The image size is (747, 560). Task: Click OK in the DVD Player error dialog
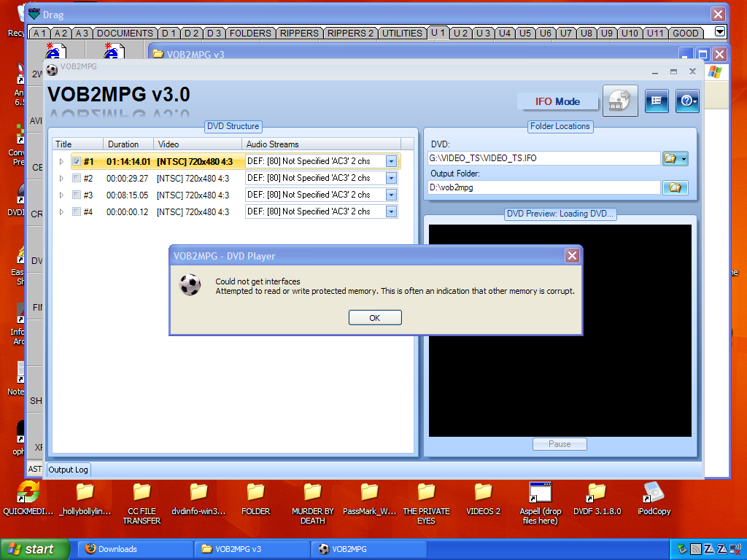[375, 318]
